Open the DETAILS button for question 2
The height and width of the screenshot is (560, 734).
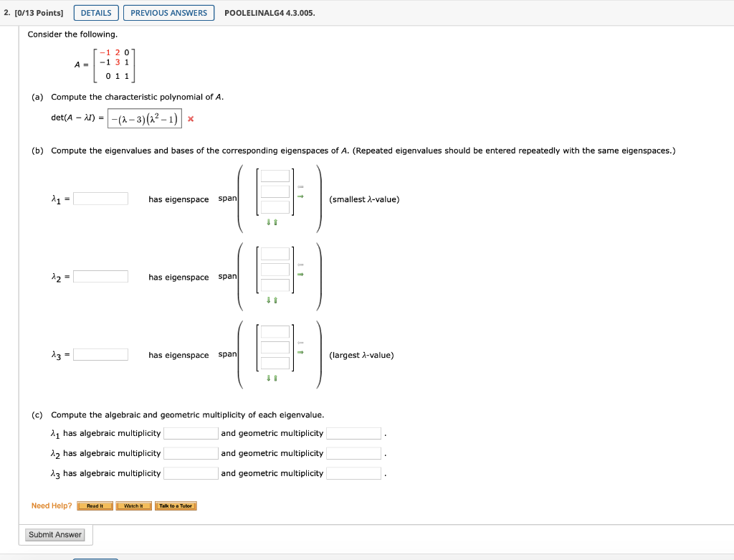tap(96, 13)
